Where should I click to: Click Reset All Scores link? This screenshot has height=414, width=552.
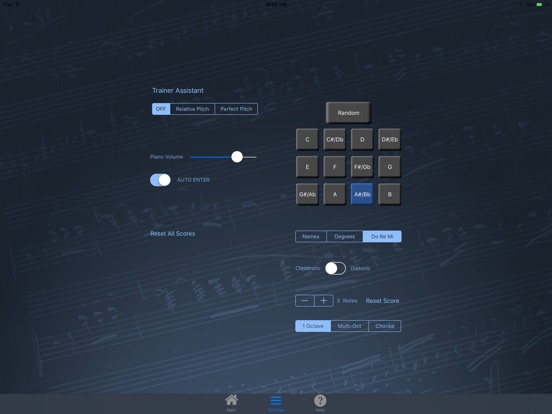point(172,234)
